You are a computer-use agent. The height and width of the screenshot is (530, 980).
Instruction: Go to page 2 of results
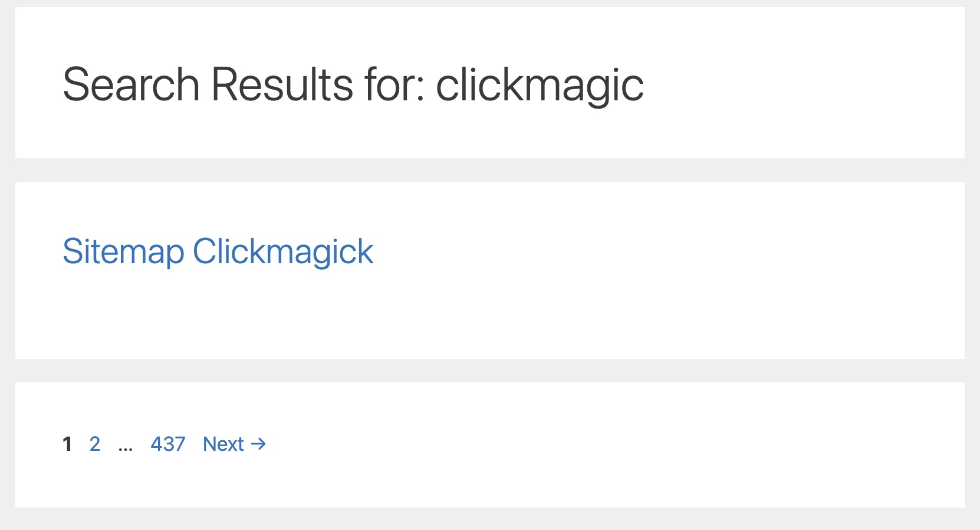tap(95, 444)
